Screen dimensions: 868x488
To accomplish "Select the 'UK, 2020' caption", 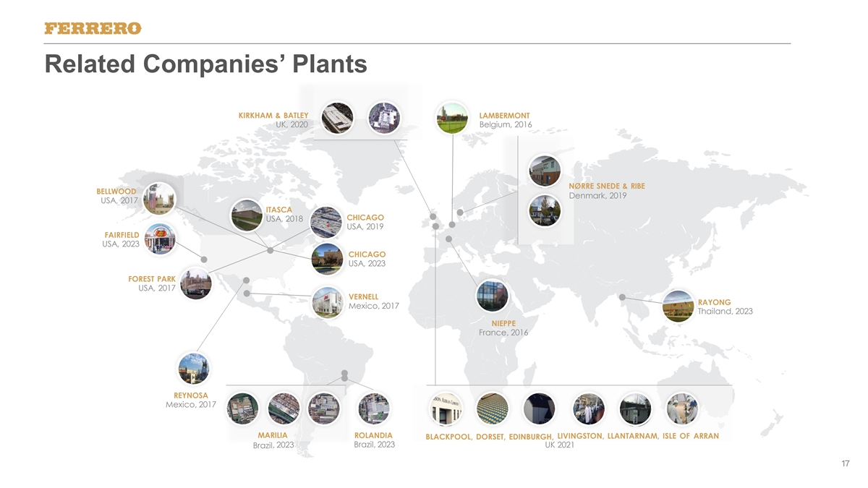I will pyautogui.click(x=292, y=125).
